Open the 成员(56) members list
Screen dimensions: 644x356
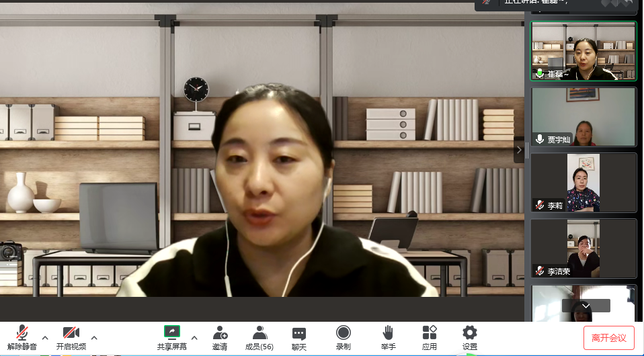[x=259, y=337]
